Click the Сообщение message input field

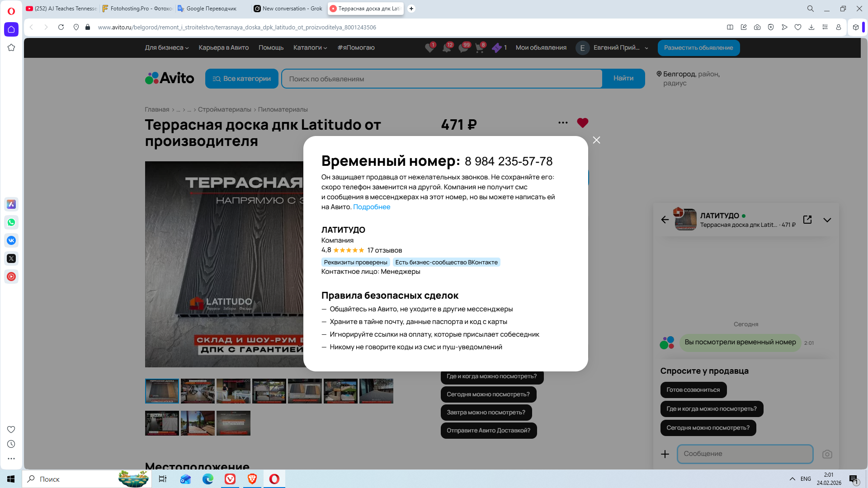[x=745, y=454]
